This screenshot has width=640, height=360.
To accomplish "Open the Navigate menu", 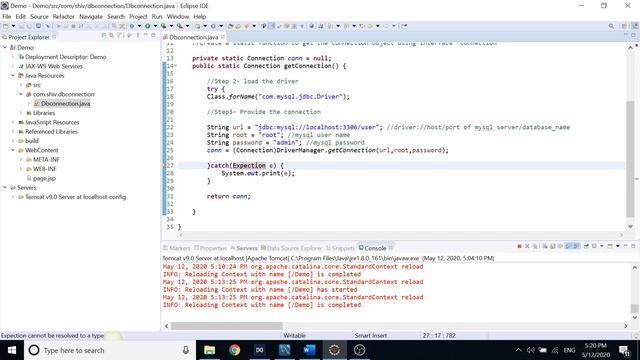I will coord(91,16).
